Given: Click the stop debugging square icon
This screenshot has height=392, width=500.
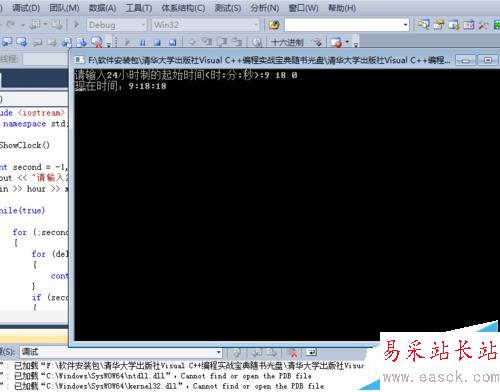Looking at the screenshot, I should (x=157, y=42).
